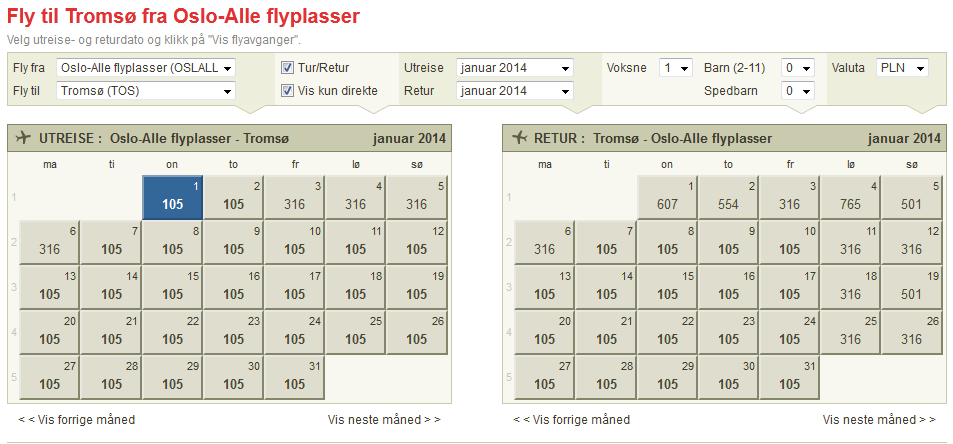953x444 pixels.
Task: Uncheck the Vis kun direkte checkbox
Action: pos(287,91)
